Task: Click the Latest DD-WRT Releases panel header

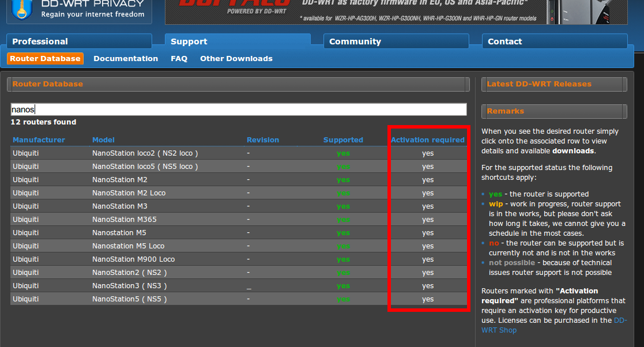Action: click(554, 84)
